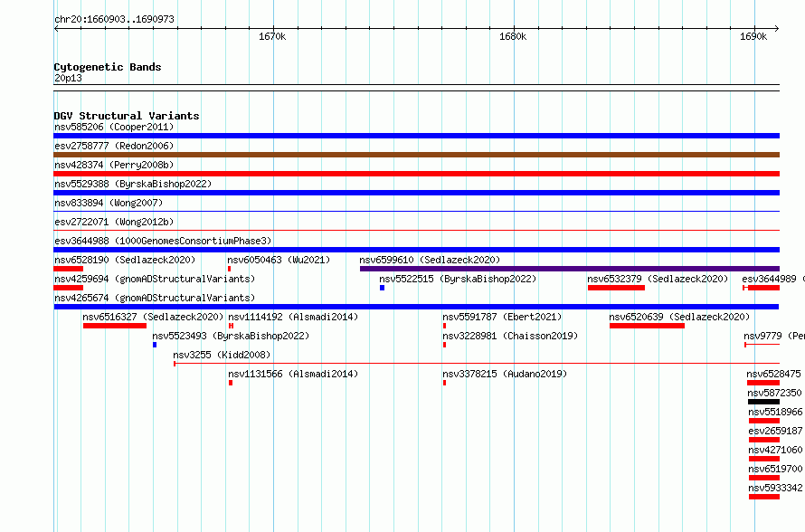This screenshot has width=805, height=532.
Task: Click the red bar under nsv6520639 (Sedlazeck2020)
Action: (647, 326)
